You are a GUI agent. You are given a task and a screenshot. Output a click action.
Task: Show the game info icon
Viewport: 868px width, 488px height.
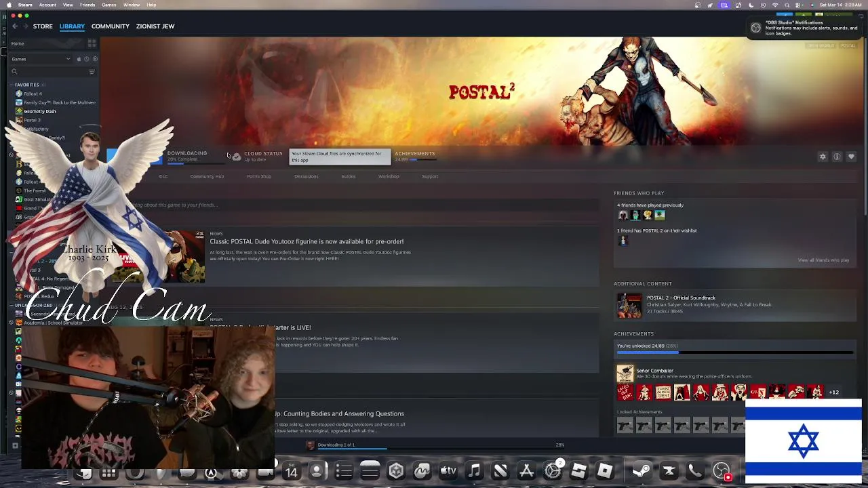pyautogui.click(x=837, y=157)
